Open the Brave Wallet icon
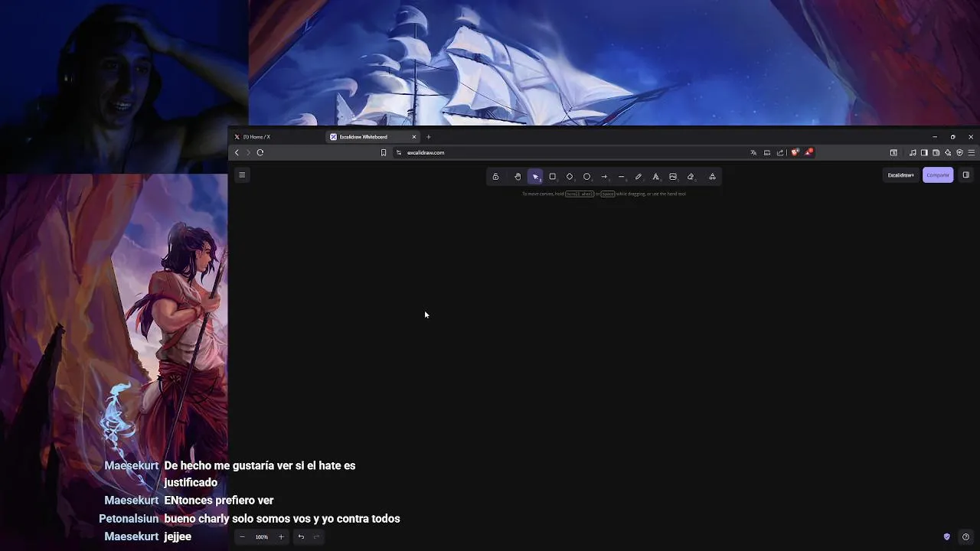 tap(936, 152)
